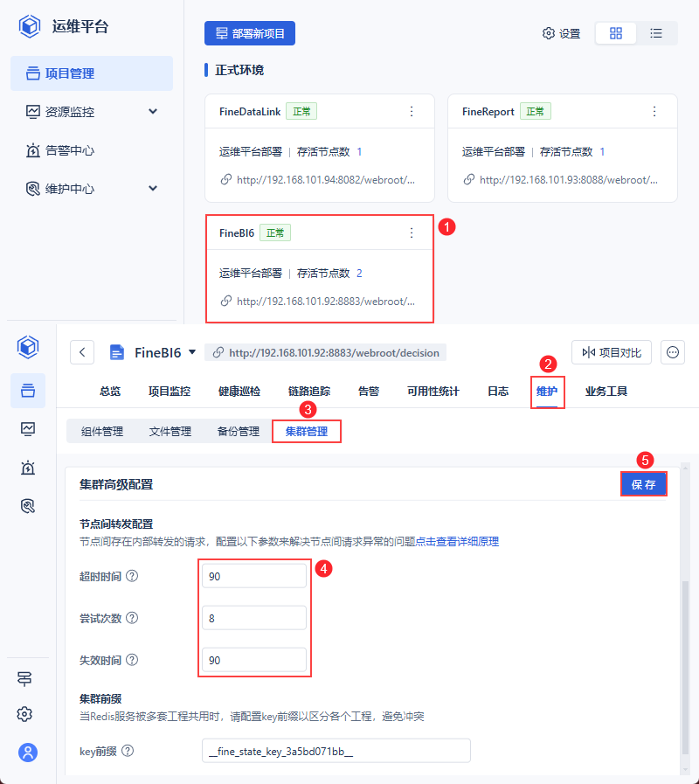Screen dimensions: 699x784
Task: Switch to the 业务工具 tab
Action: click(606, 392)
